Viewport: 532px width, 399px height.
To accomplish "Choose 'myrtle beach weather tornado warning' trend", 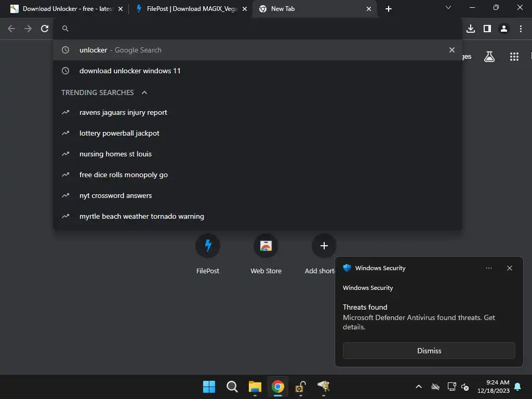I will pos(258,216).
